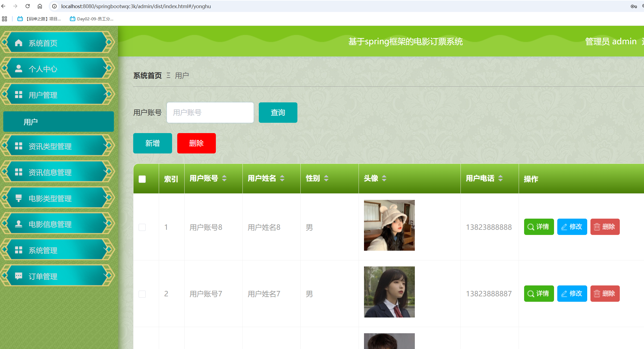
Task: Check the row checkbox for 用户账号8
Action: click(x=142, y=227)
